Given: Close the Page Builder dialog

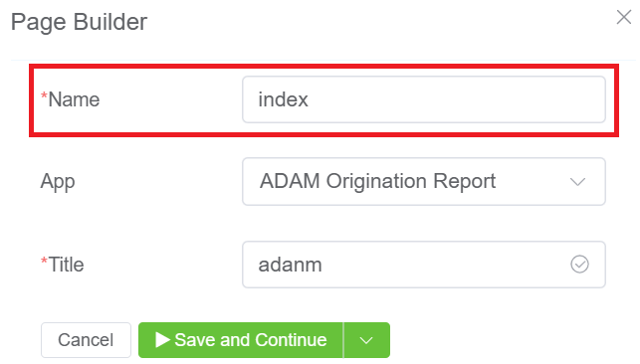Looking at the screenshot, I should [x=624, y=17].
